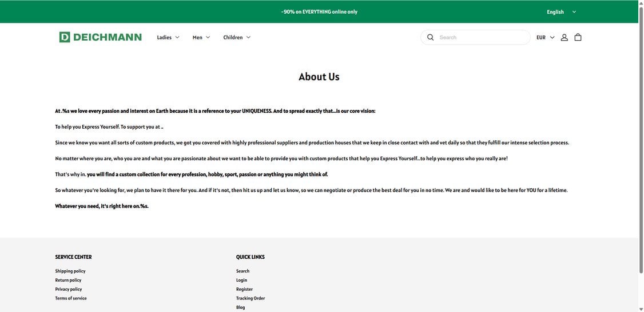Expand the Children menu

pyautogui.click(x=237, y=37)
